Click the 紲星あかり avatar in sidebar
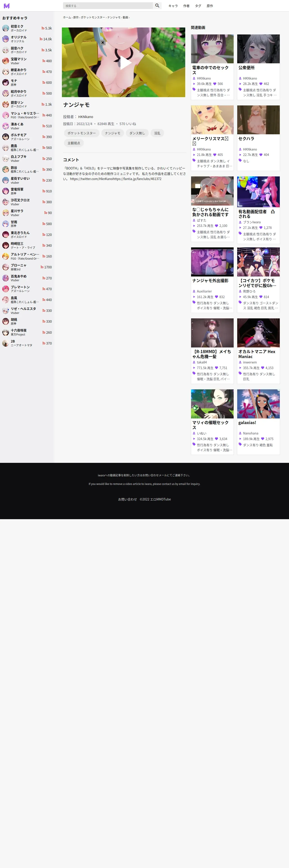The width and height of the screenshot is (289, 868). coord(6,72)
